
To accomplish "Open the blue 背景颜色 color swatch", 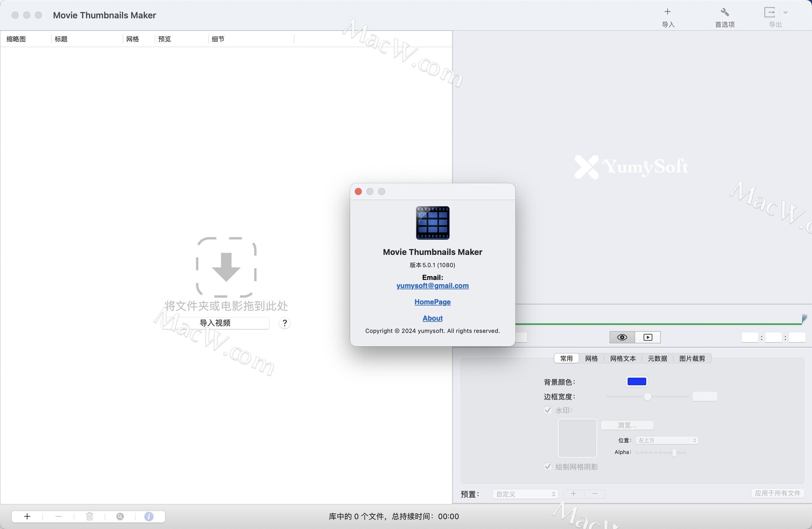I will point(636,382).
